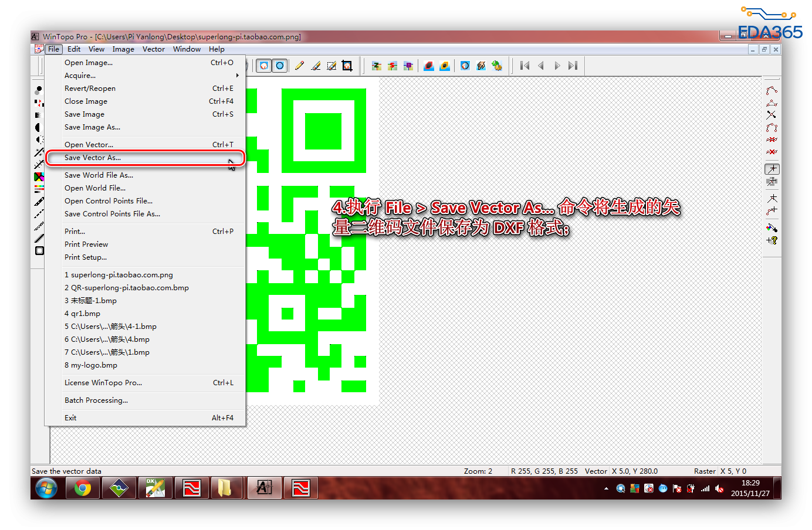
Task: Click the Zoom: 2 status bar text
Action: click(478, 471)
